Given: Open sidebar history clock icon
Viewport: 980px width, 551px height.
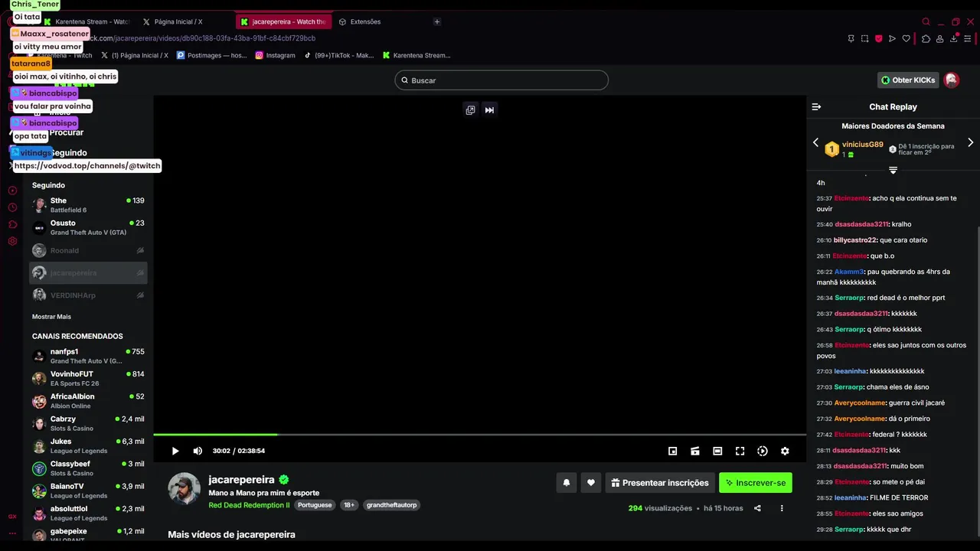Looking at the screenshot, I should 12,207.
